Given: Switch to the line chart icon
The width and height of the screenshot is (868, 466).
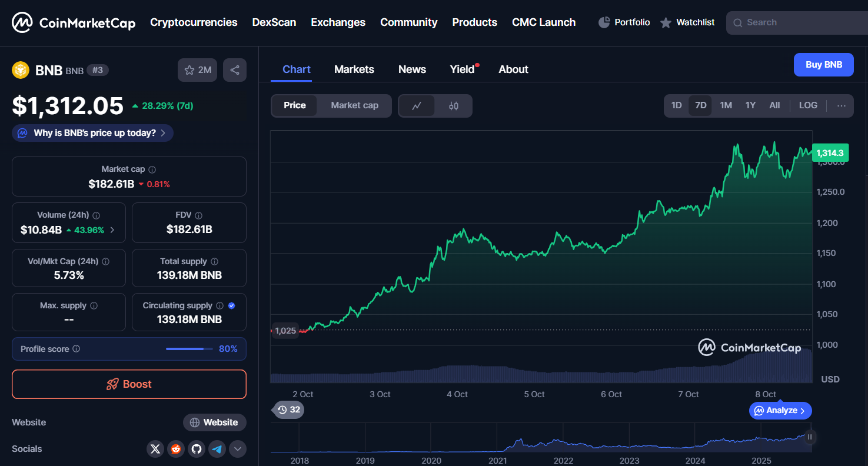Looking at the screenshot, I should [417, 106].
